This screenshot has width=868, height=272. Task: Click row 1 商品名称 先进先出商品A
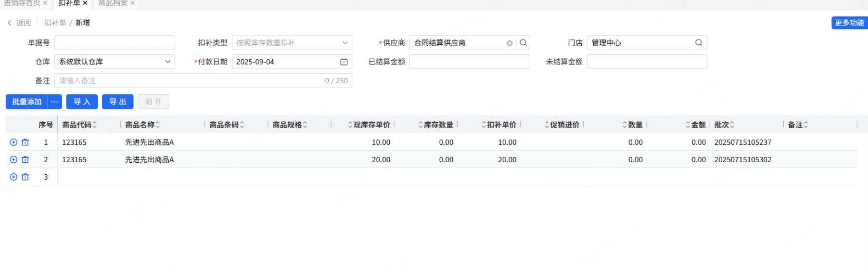click(x=150, y=142)
